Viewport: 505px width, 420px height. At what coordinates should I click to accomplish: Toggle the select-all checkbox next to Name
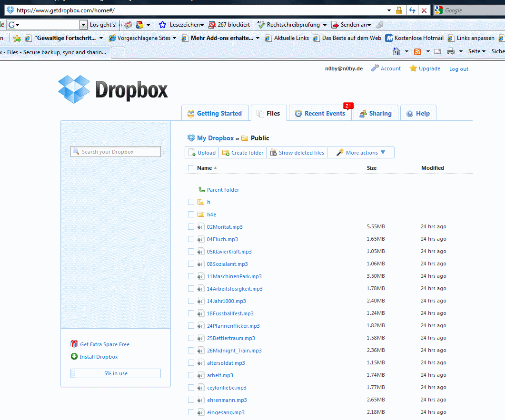191,168
